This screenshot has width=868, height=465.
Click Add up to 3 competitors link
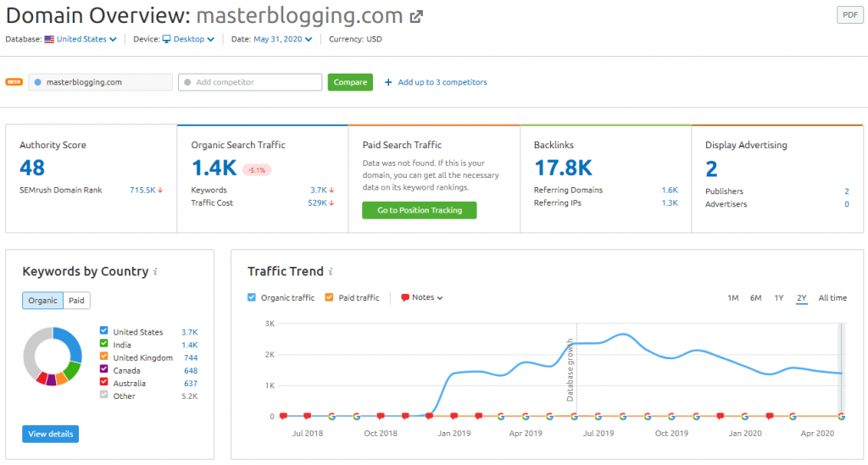(x=442, y=82)
